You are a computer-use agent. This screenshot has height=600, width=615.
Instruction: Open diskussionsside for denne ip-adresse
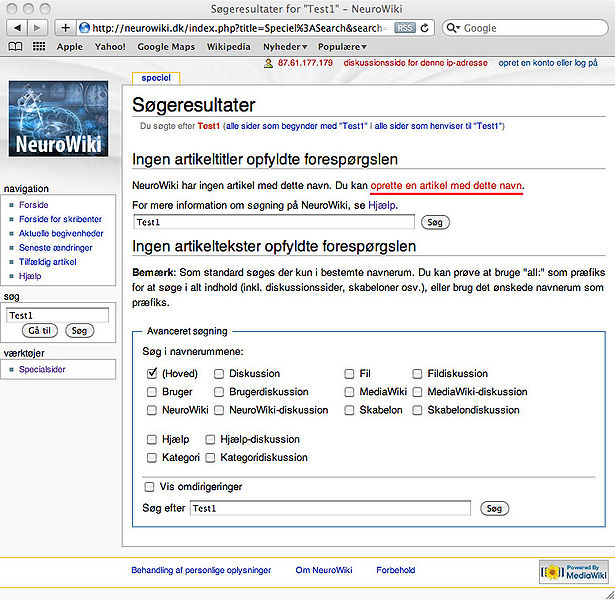coord(415,63)
